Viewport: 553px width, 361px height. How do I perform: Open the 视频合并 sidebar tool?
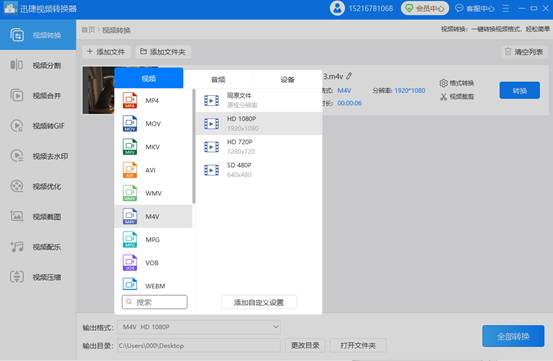[x=38, y=96]
